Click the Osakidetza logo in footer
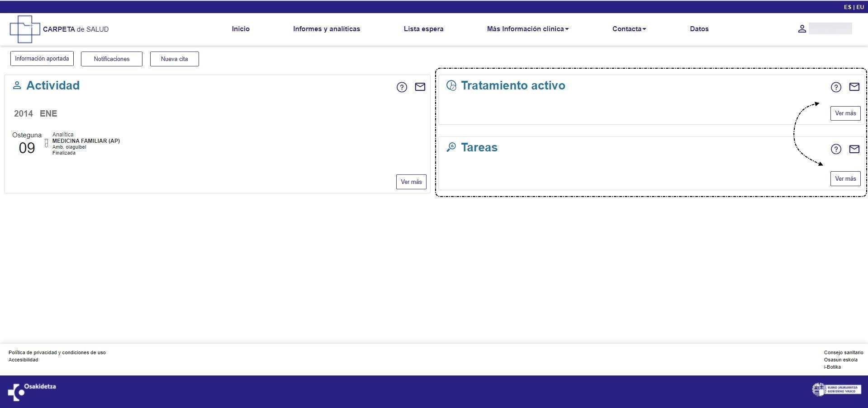Image resolution: width=868 pixels, height=408 pixels. (x=32, y=392)
